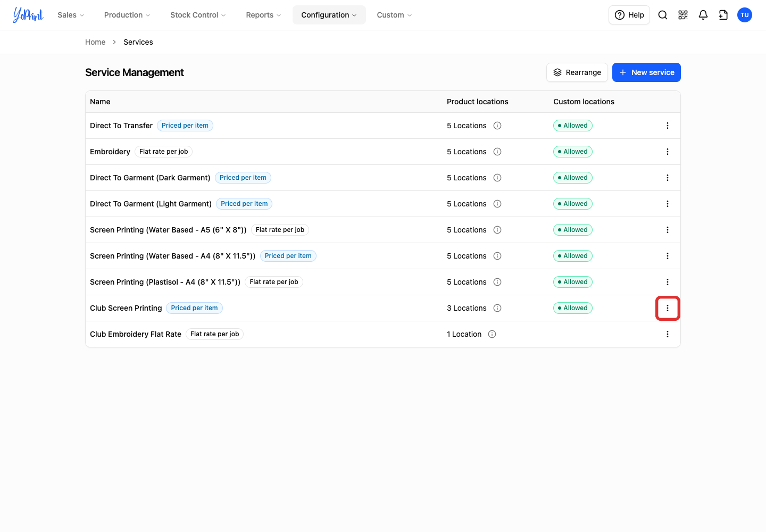Click the QR code scanner icon
Viewport: 766px width, 532px height.
point(683,15)
